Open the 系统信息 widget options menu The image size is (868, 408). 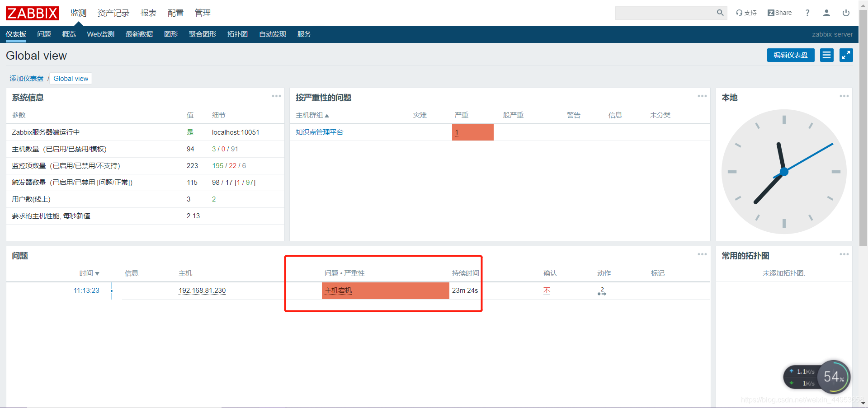[x=276, y=96]
